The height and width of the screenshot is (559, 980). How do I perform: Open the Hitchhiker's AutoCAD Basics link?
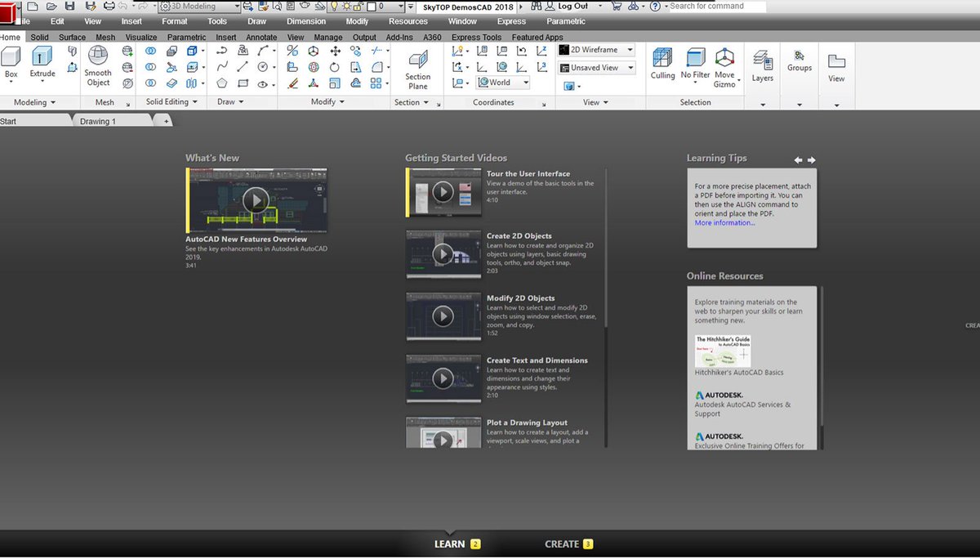pos(738,372)
